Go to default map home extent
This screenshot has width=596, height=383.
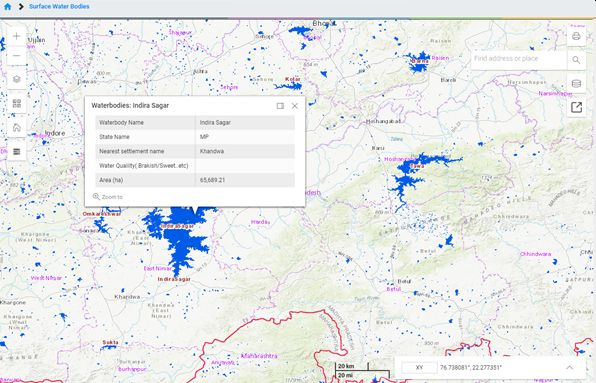point(16,127)
